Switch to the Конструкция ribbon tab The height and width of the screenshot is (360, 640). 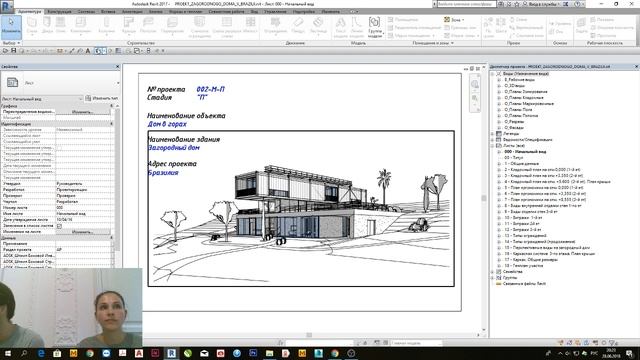click(x=59, y=12)
